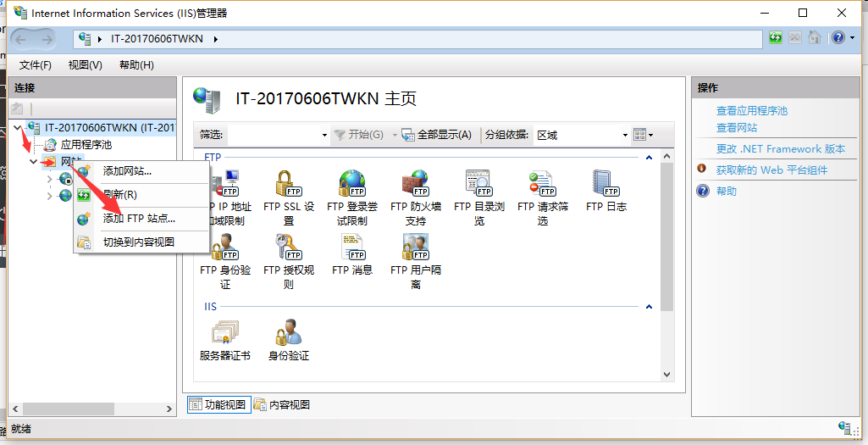Click the 应用程序池 tree icon
868x445 pixels.
[x=50, y=145]
